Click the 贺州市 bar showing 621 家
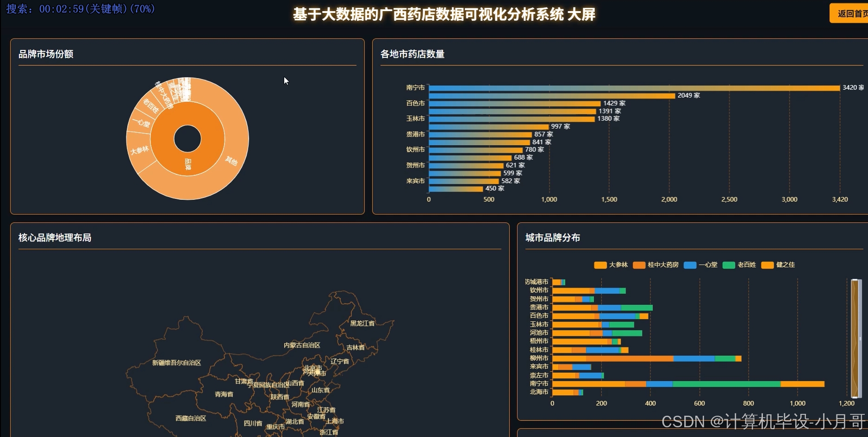This screenshot has height=437, width=868. tap(466, 166)
